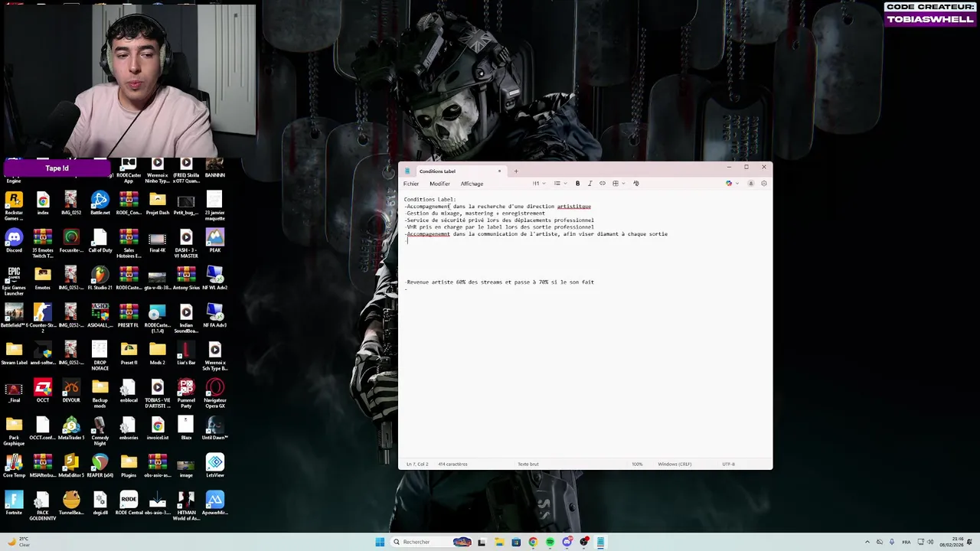This screenshot has height=551, width=980.
Task: Open the weather widget in taskbar
Action: pyautogui.click(x=19, y=542)
